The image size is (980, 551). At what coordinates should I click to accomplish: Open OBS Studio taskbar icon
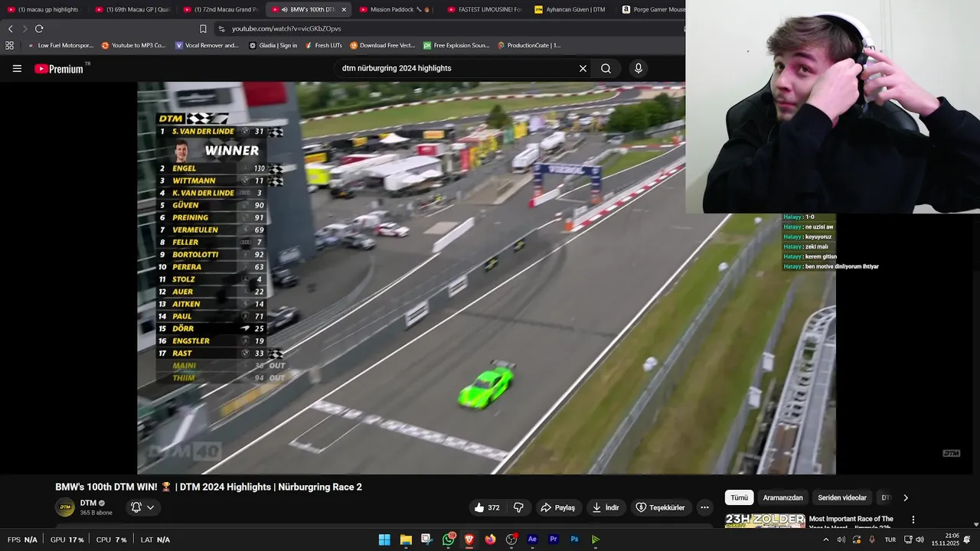511,540
